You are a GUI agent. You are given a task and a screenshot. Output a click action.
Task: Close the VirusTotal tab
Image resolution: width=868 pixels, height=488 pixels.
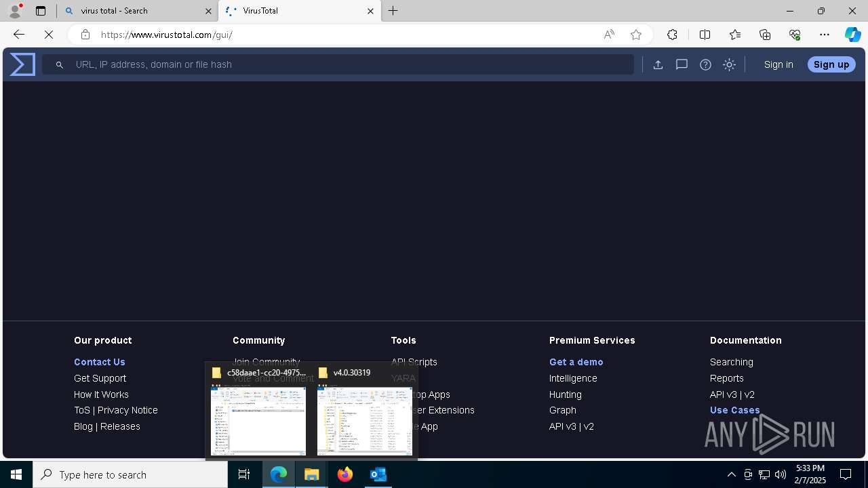(370, 11)
